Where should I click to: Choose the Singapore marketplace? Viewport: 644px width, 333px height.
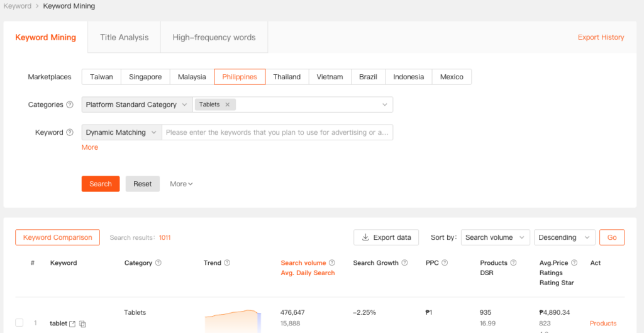point(145,77)
